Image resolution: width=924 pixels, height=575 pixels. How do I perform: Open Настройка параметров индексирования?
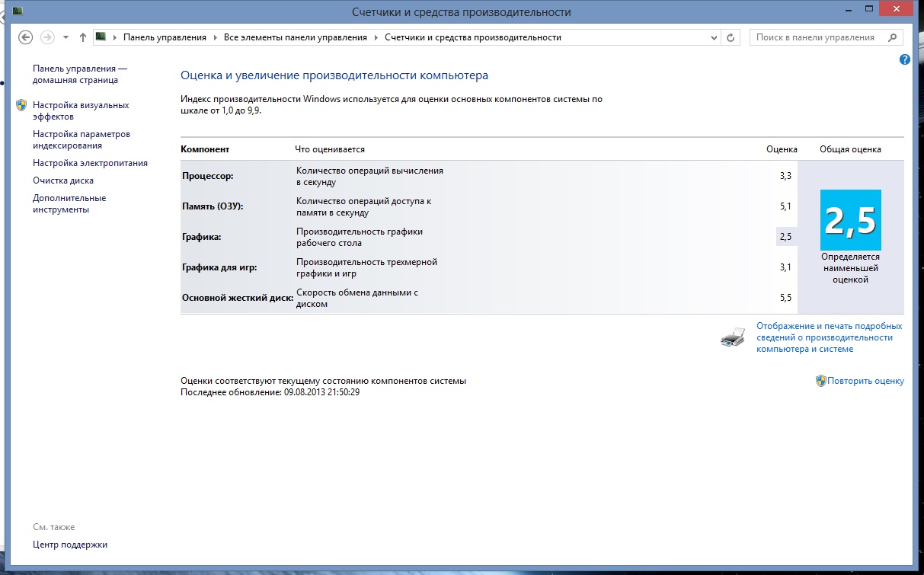pyautogui.click(x=82, y=139)
